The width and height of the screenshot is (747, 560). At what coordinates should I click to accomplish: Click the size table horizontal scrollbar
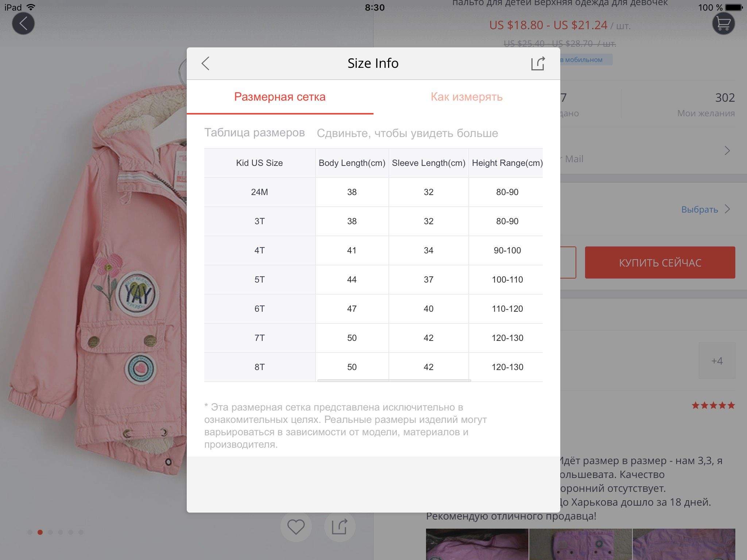(394, 380)
